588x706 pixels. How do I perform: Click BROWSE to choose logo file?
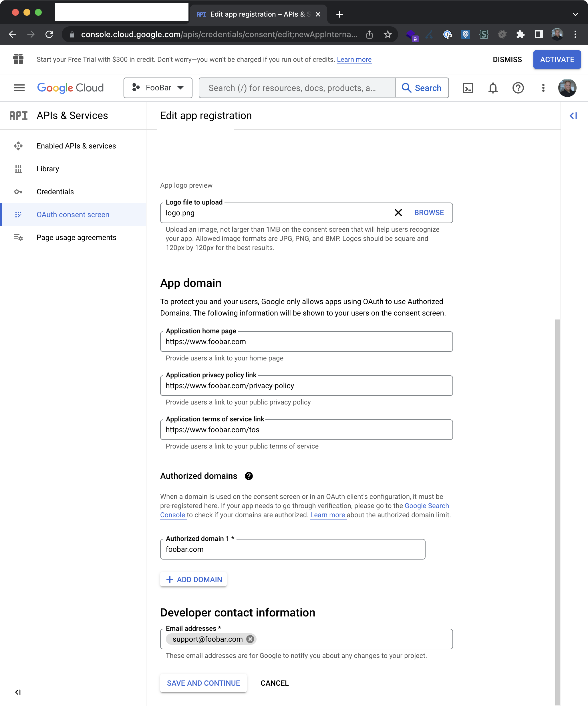pyautogui.click(x=429, y=213)
